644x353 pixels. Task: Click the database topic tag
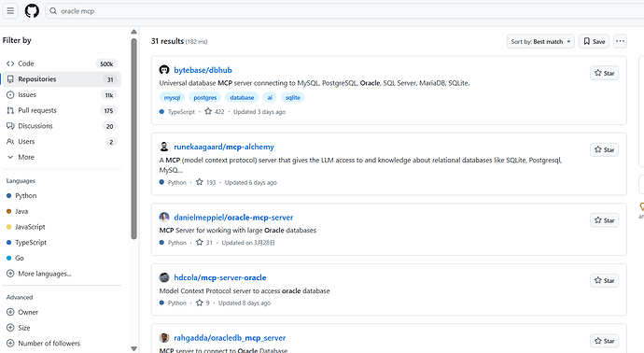(x=242, y=98)
